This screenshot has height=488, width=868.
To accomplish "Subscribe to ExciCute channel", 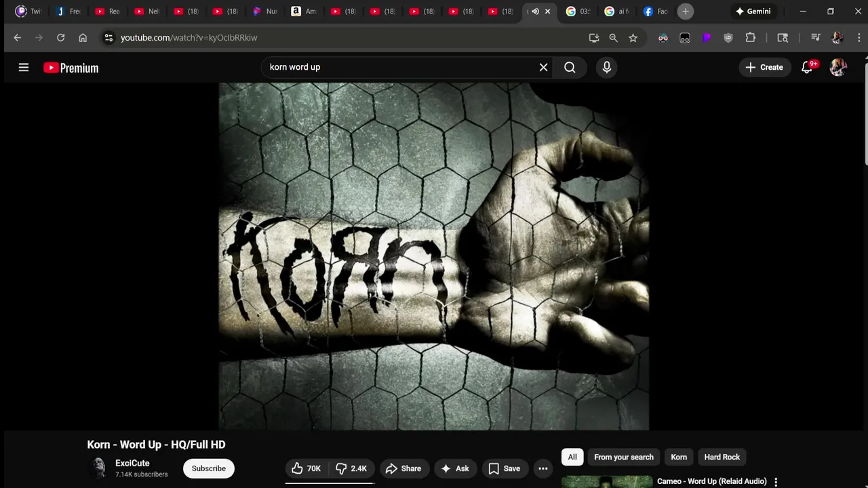I will click(x=209, y=468).
